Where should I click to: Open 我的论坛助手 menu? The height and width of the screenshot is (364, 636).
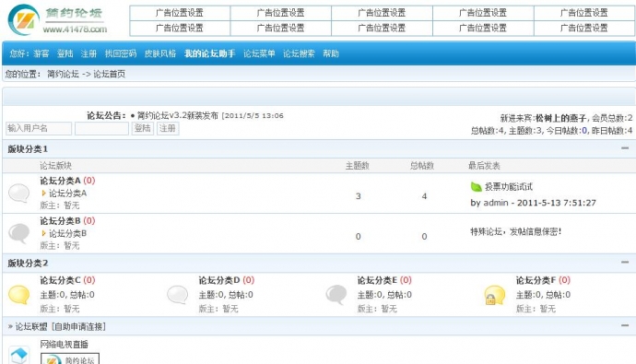(x=210, y=53)
